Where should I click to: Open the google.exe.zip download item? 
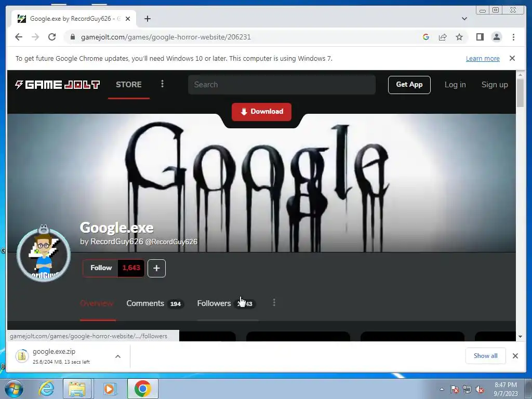61,356
